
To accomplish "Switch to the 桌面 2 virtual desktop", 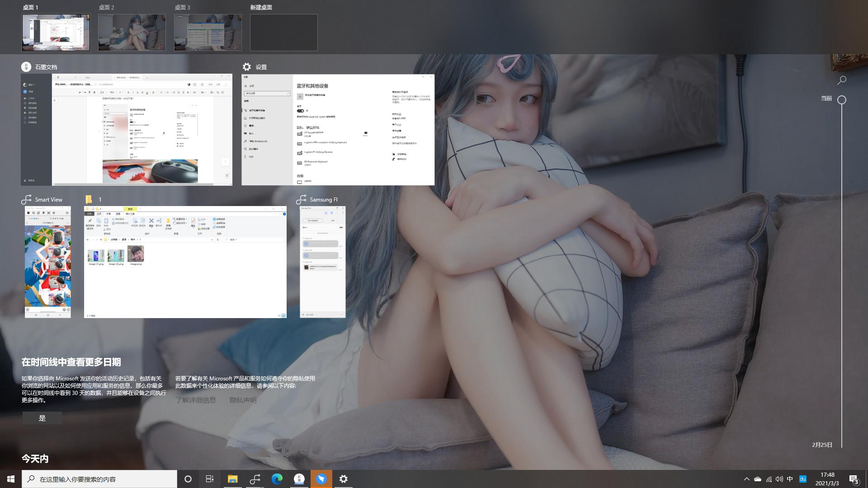I will [x=132, y=32].
